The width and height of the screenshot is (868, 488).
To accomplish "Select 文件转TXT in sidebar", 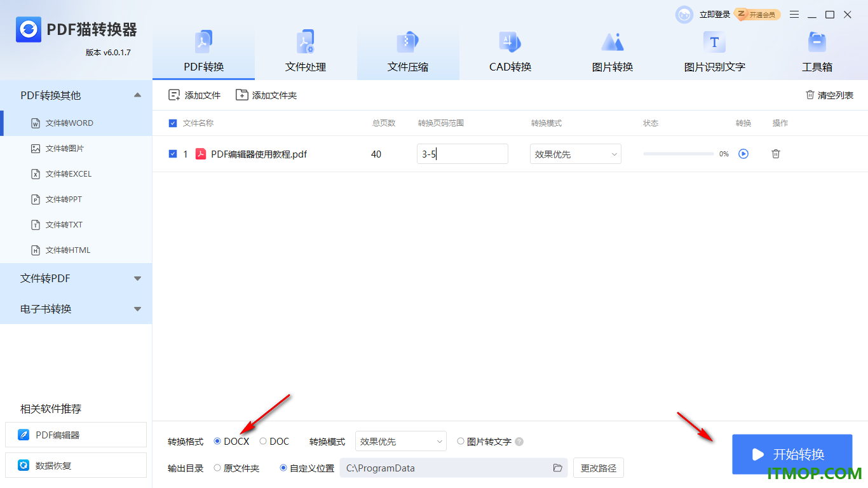I will [x=76, y=225].
